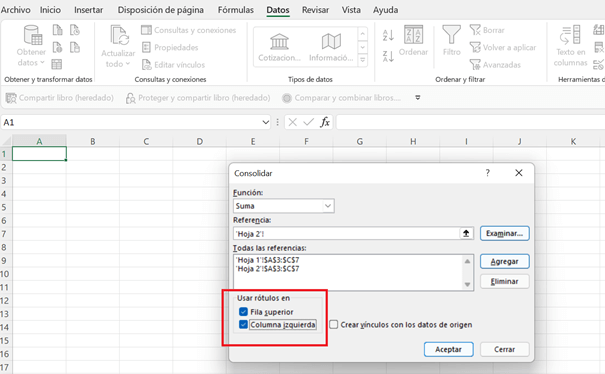Expand the data types gallery
Screen dimensions: 605x374
pyautogui.click(x=363, y=60)
